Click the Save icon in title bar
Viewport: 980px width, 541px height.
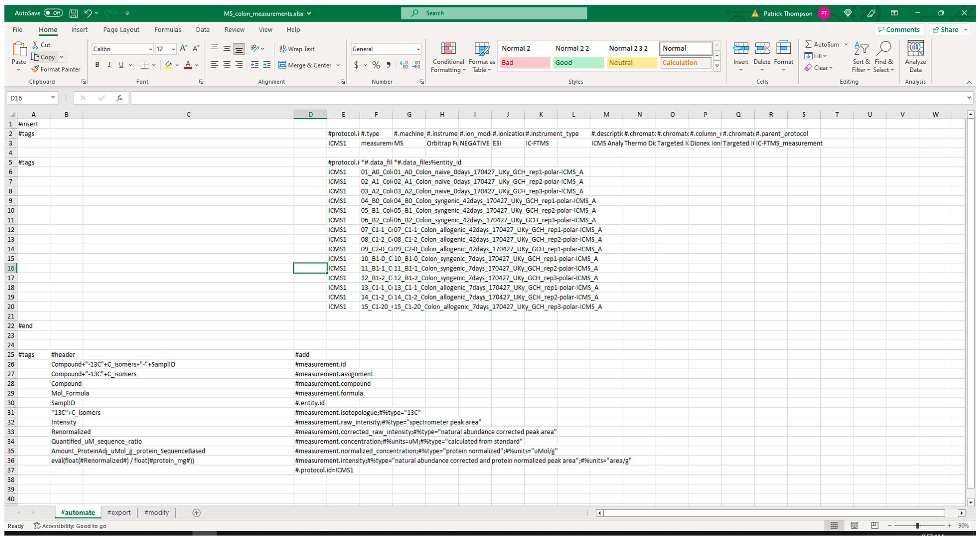[x=74, y=13]
